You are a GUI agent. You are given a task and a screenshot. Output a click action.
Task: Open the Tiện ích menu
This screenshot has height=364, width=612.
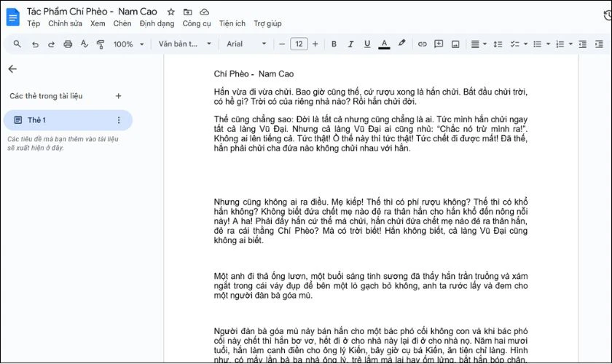tap(232, 23)
